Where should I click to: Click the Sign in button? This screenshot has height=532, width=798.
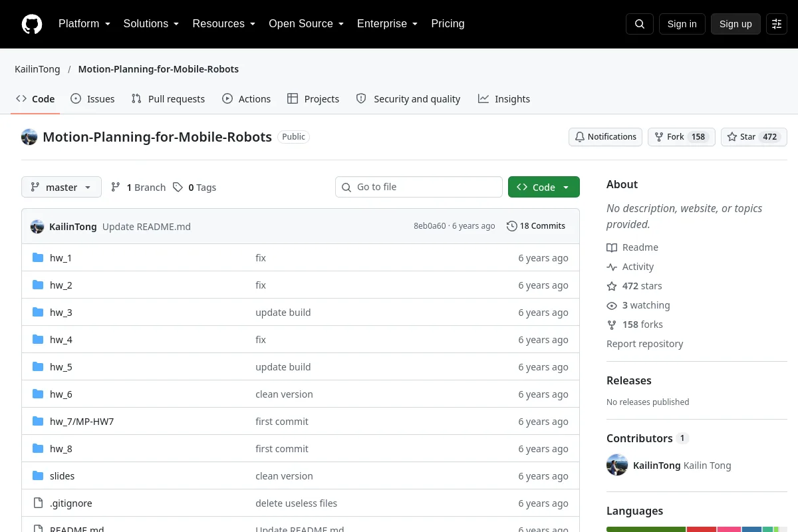682,24
